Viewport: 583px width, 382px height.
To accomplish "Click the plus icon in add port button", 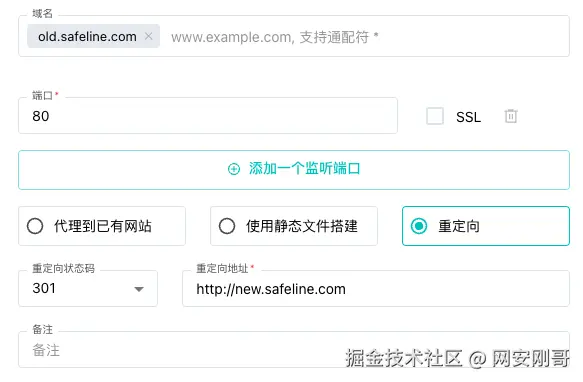I will (x=234, y=169).
